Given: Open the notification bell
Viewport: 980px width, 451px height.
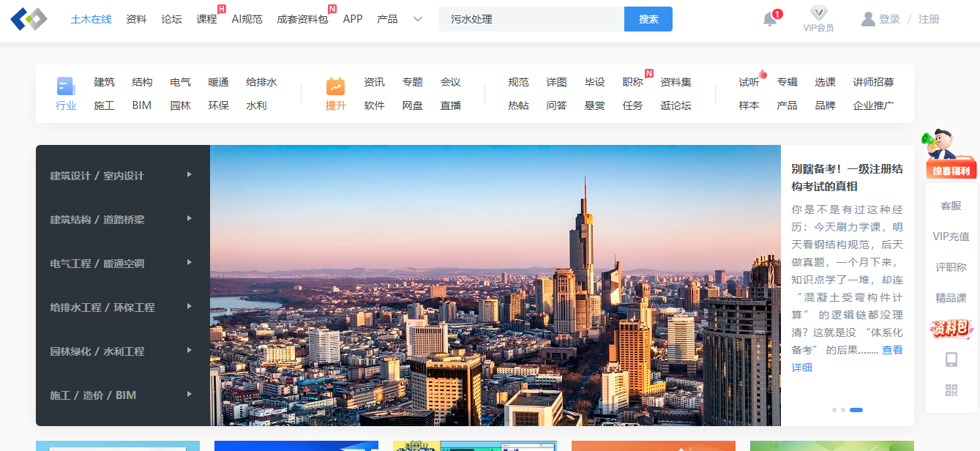Looking at the screenshot, I should point(770,20).
